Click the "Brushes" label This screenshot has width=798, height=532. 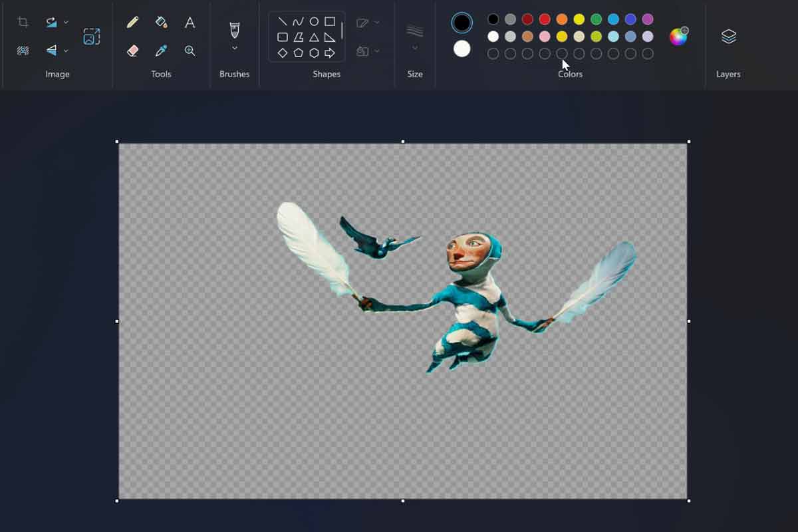tap(234, 74)
